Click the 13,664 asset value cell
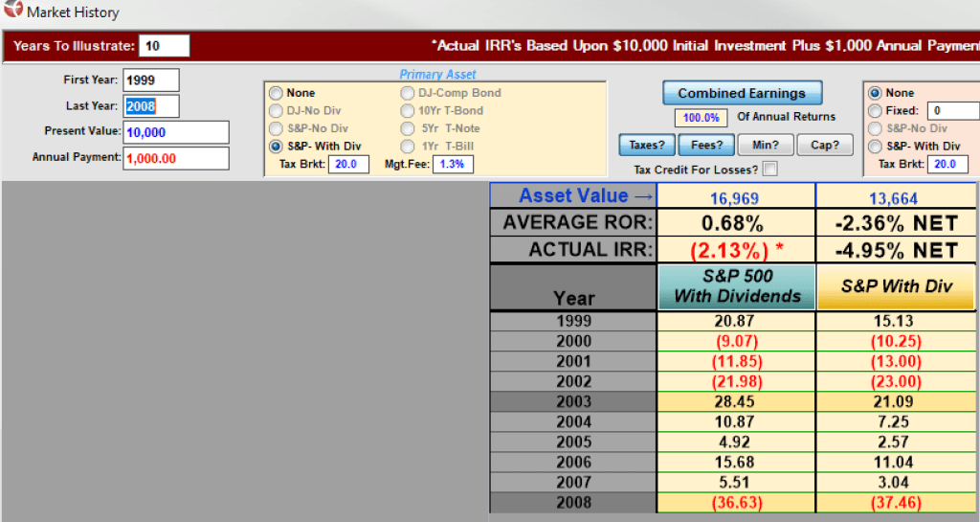Viewport: 980px width, 522px height. 896,197
